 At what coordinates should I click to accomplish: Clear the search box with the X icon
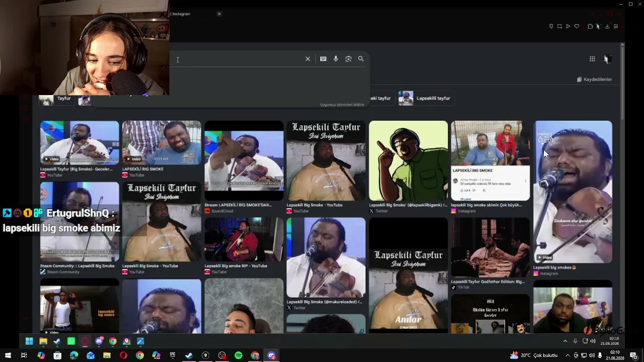tap(308, 59)
